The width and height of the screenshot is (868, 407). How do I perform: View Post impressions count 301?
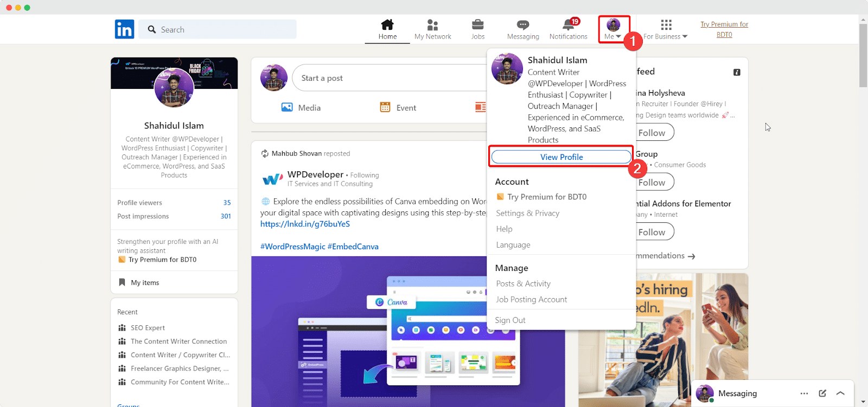[x=226, y=216]
